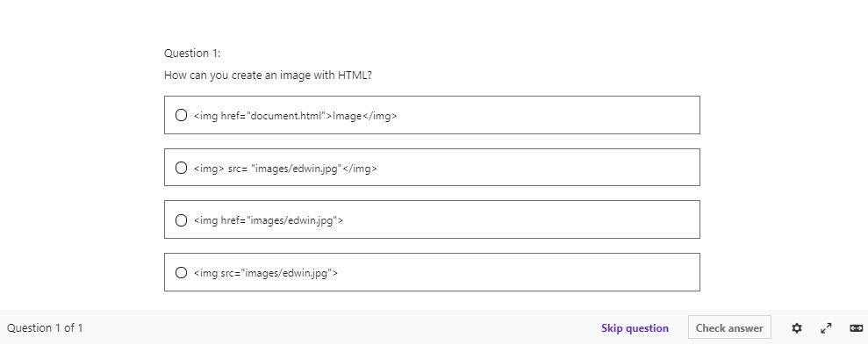The height and width of the screenshot is (345, 868).
Task: Select radio for img href images/edwin.jpg
Action: [181, 220]
